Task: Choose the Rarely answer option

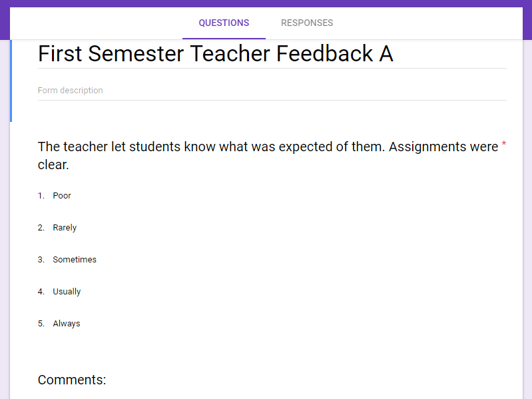Action: [x=65, y=228]
